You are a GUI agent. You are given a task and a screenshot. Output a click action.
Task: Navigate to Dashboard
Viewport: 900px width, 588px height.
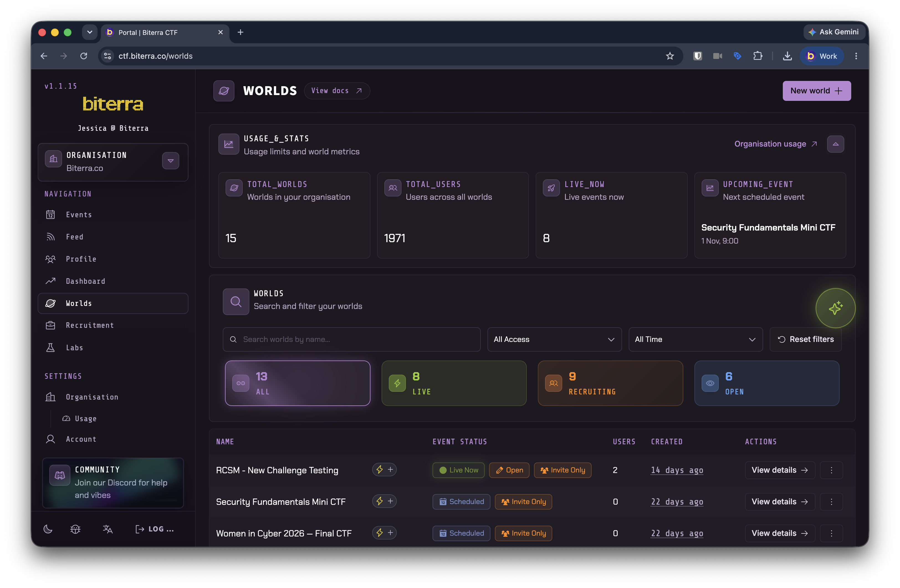click(x=113, y=281)
